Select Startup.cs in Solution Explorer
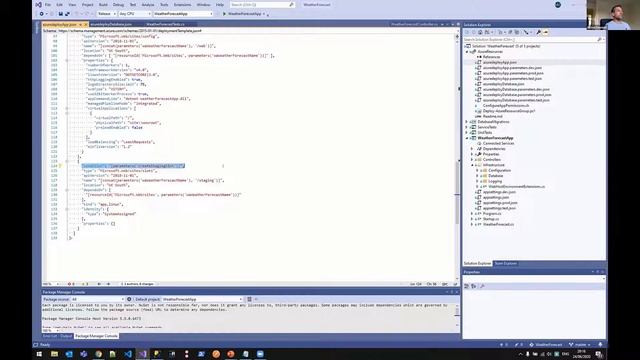 [x=491, y=219]
